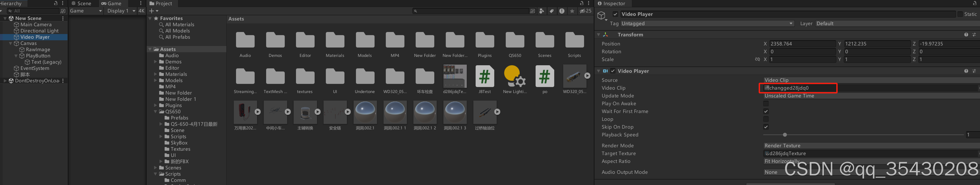Viewport: 980px width, 185px height.
Task: Lock the Hierarchy panel
Action: 56,3
